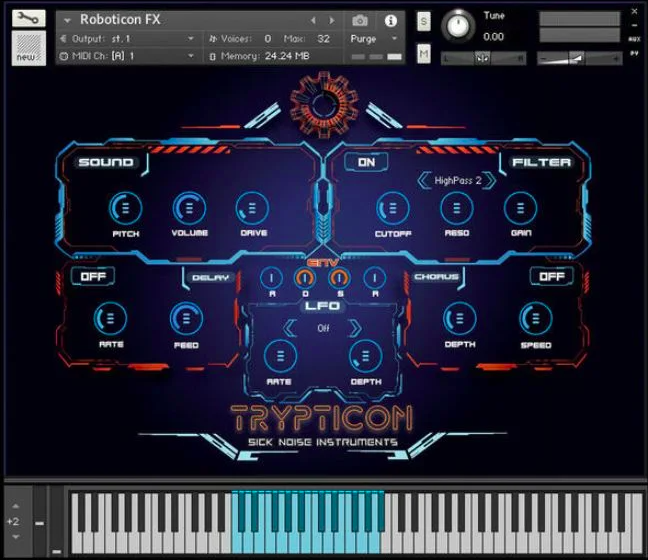Click the Chorus Depth knob

[460, 318]
